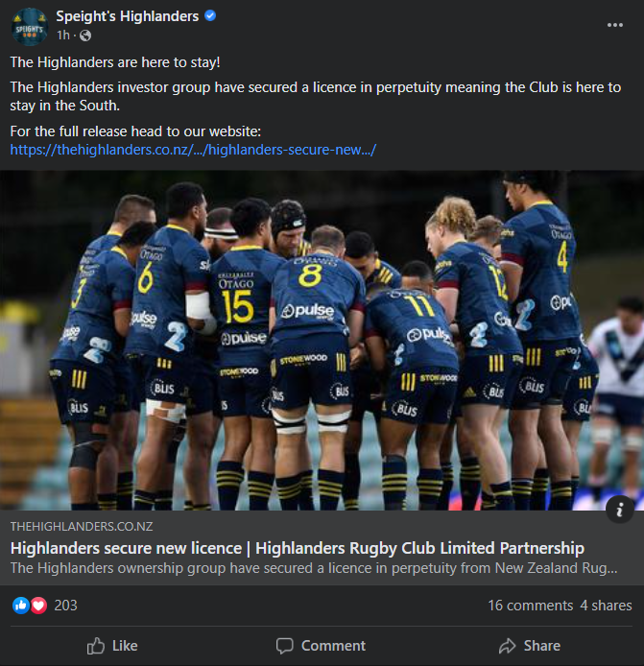Click the public globe privacy icon
The height and width of the screenshot is (666, 644).
(85, 36)
